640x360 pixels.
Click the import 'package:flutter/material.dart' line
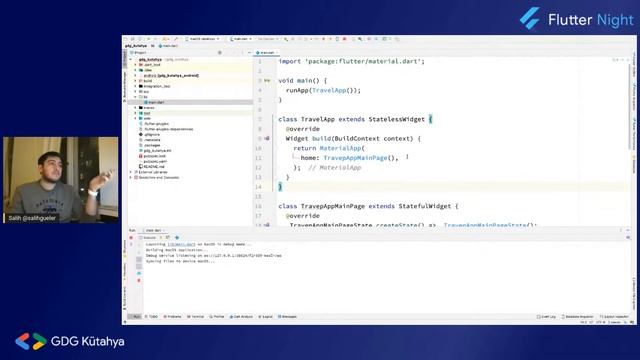pos(351,61)
